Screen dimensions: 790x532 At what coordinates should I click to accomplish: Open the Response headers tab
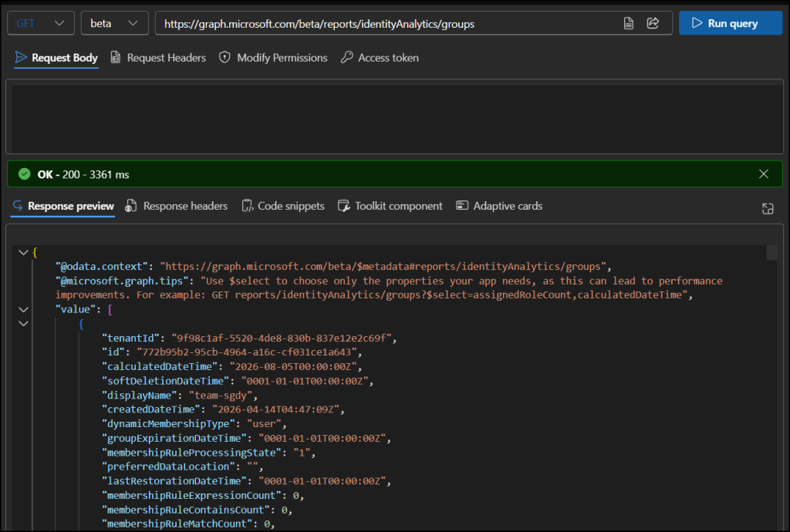177,206
